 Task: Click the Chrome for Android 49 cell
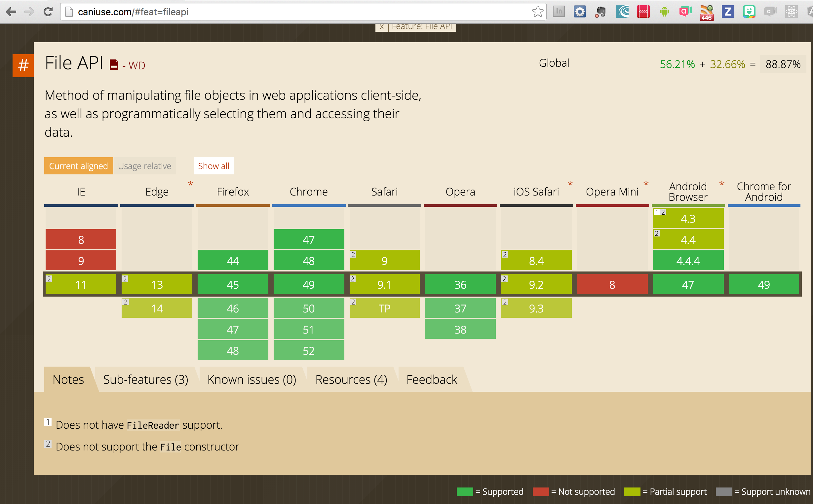click(764, 284)
